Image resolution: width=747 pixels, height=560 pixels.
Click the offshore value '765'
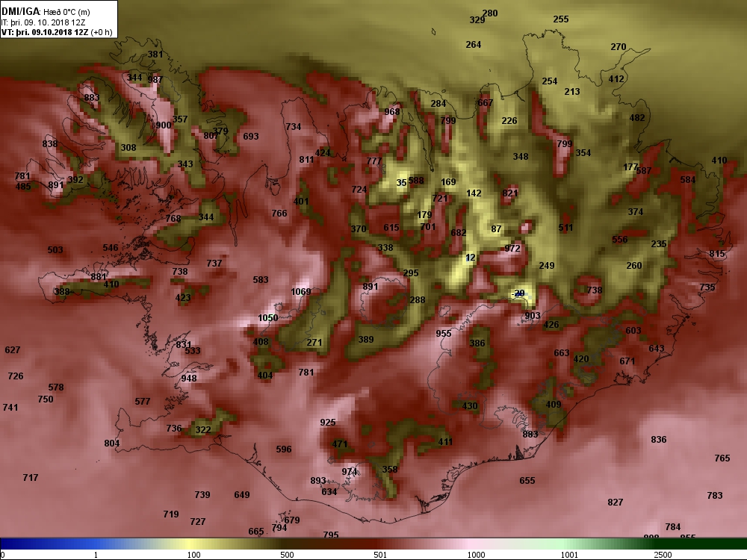[x=722, y=458]
